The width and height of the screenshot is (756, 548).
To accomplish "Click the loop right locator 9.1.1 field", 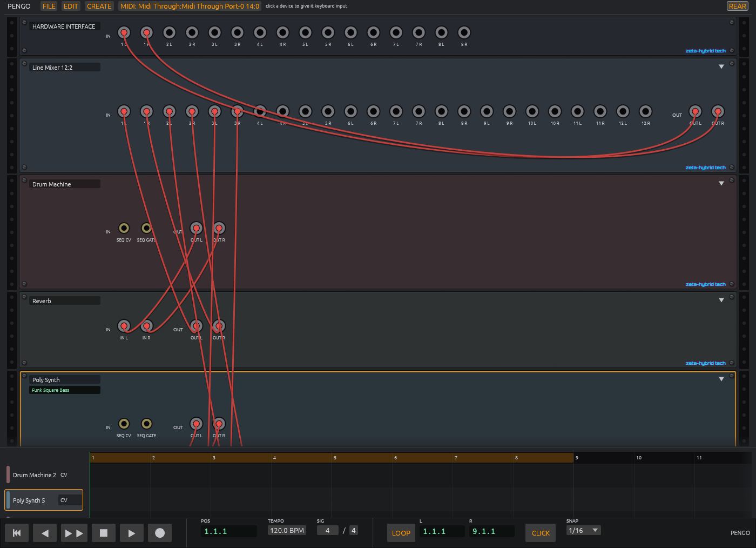I will [x=492, y=531].
